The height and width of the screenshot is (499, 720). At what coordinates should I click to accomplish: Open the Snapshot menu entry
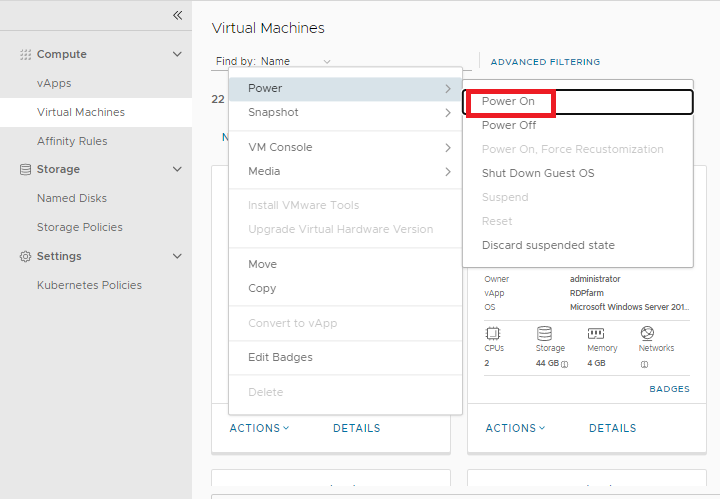click(345, 112)
